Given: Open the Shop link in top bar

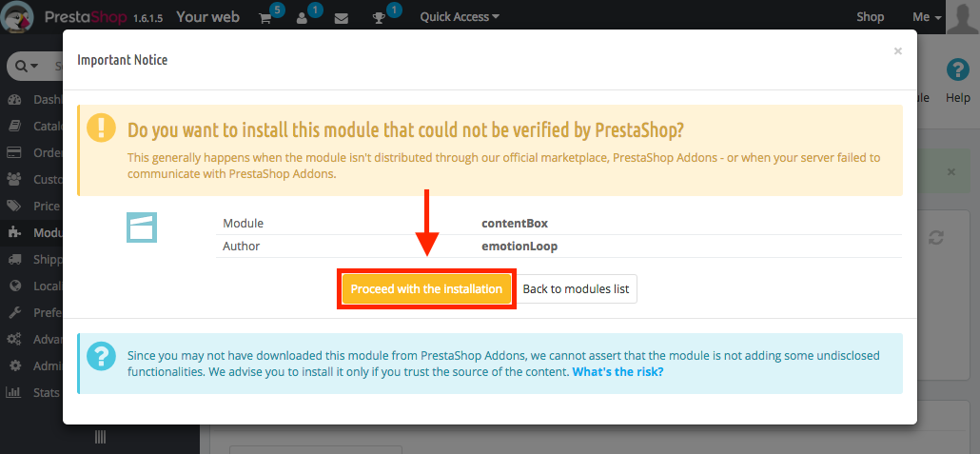Looking at the screenshot, I should tap(870, 17).
